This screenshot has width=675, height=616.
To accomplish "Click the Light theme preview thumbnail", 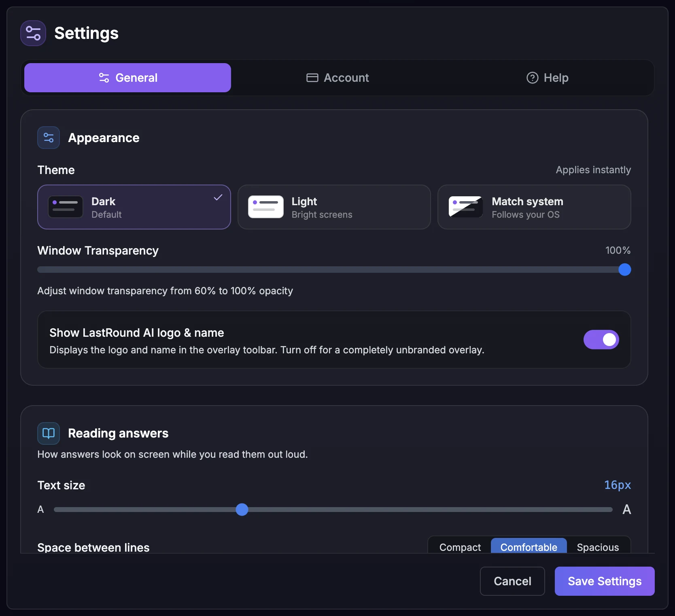I will tap(266, 207).
